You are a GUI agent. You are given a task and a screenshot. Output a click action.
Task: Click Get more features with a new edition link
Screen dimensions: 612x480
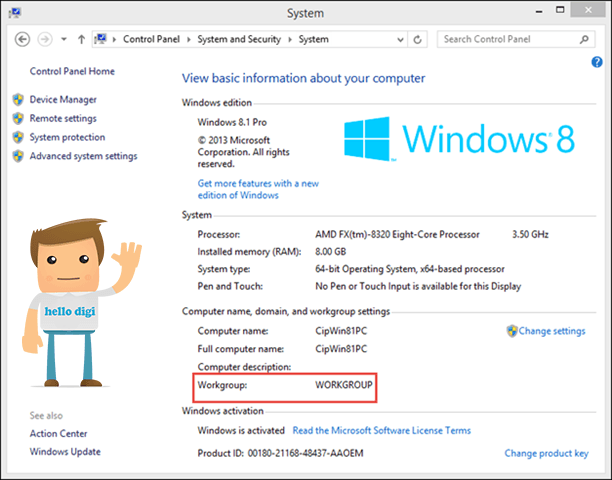coord(258,189)
